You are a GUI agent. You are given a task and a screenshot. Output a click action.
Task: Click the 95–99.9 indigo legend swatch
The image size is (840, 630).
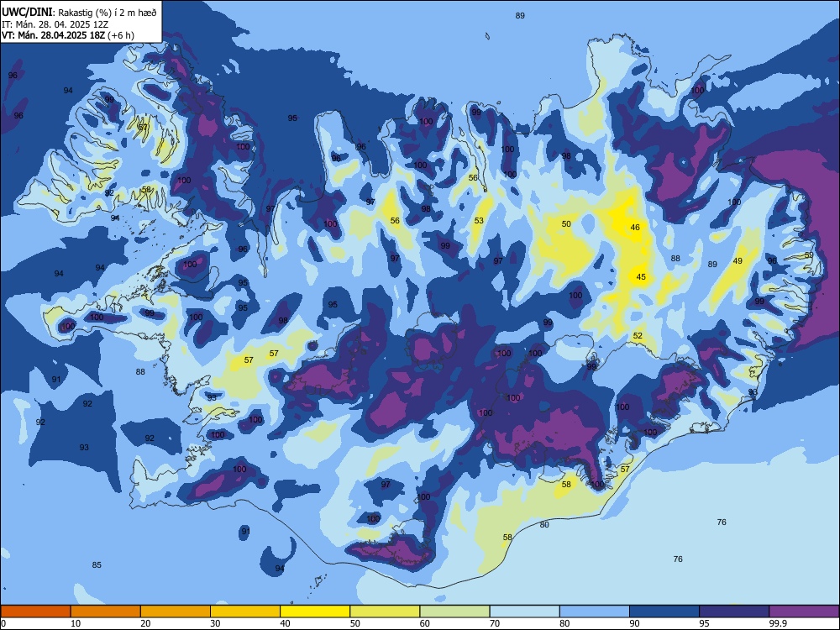click(x=734, y=612)
